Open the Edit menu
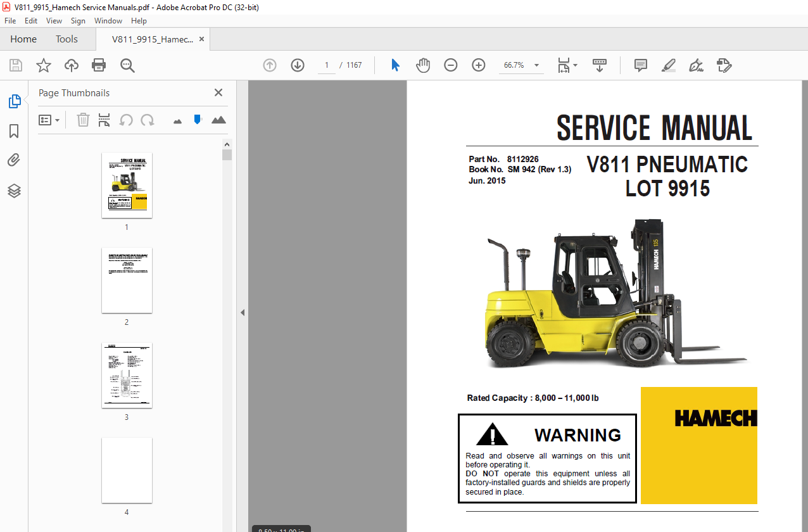Image resolution: width=808 pixels, height=532 pixels. [x=31, y=21]
